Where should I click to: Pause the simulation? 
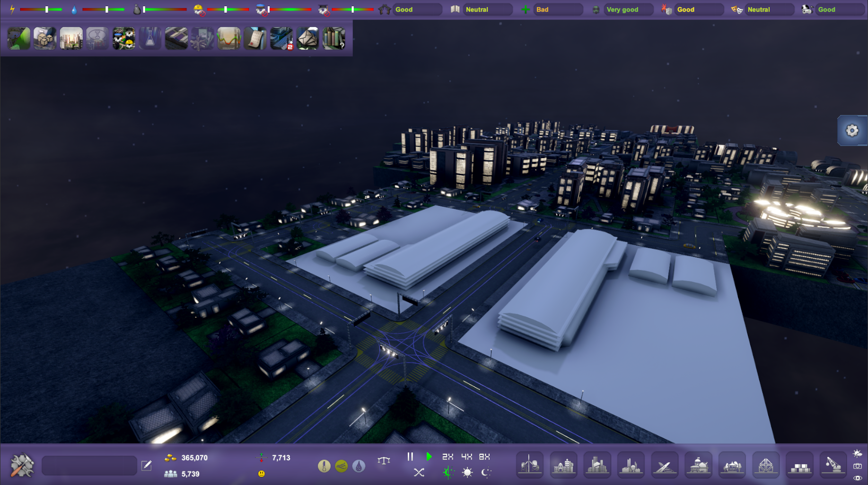410,457
